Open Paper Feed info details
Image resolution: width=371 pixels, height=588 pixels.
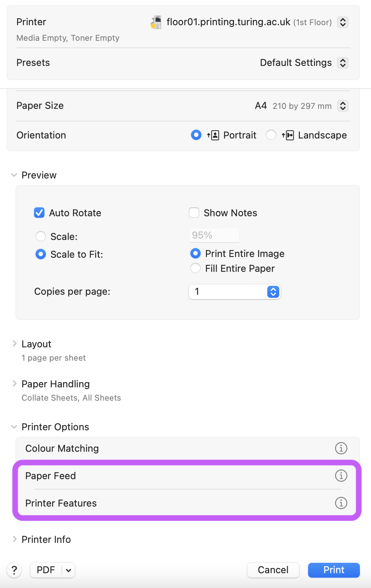click(x=341, y=476)
